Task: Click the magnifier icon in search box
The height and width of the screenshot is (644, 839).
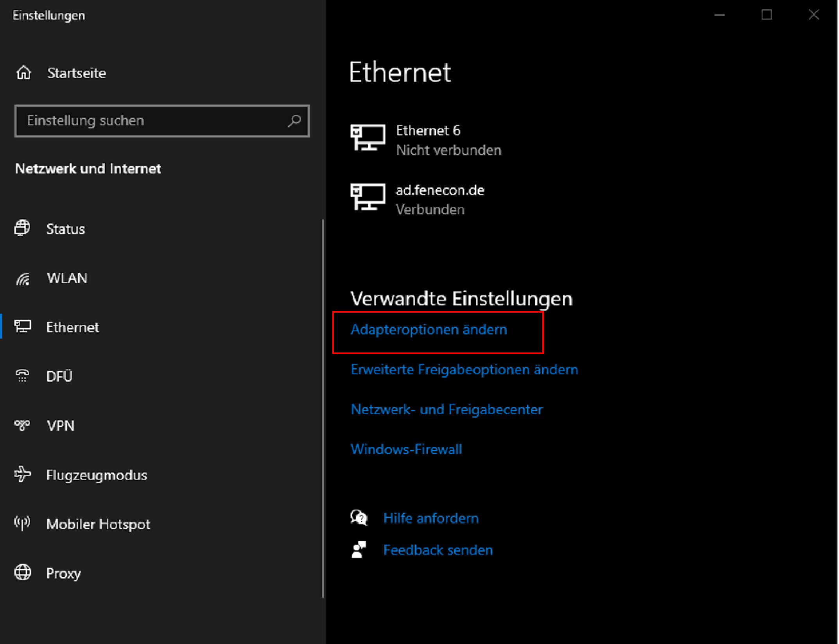Action: [x=294, y=121]
